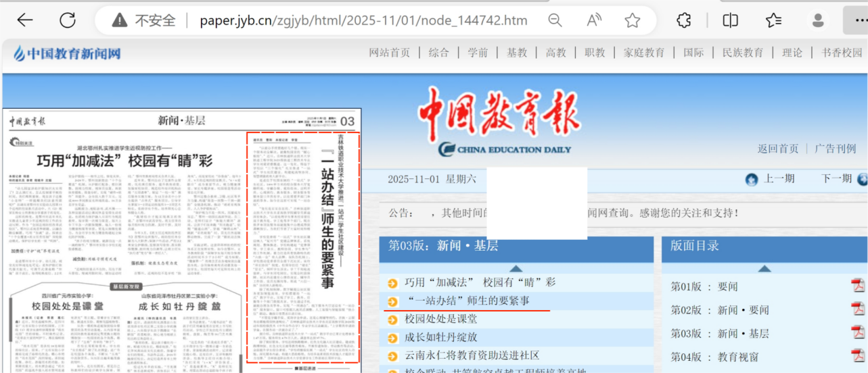Collapse the 第03版 article list triangle

click(516, 268)
